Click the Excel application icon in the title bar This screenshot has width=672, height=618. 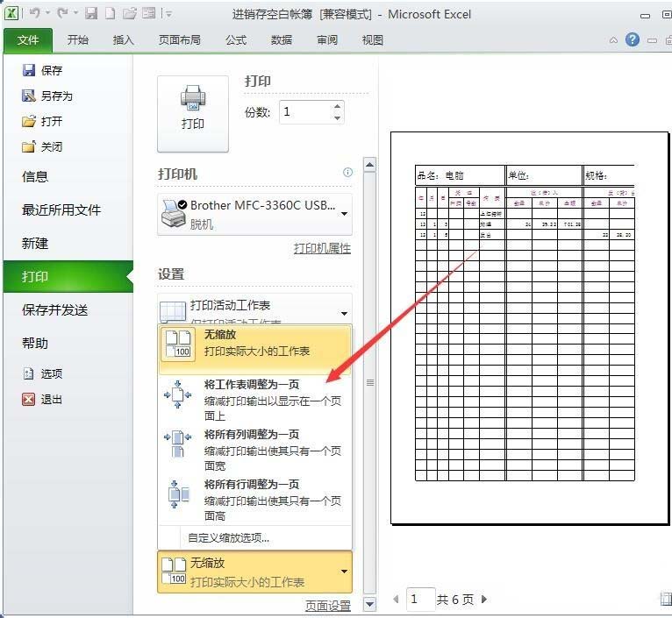tap(11, 13)
